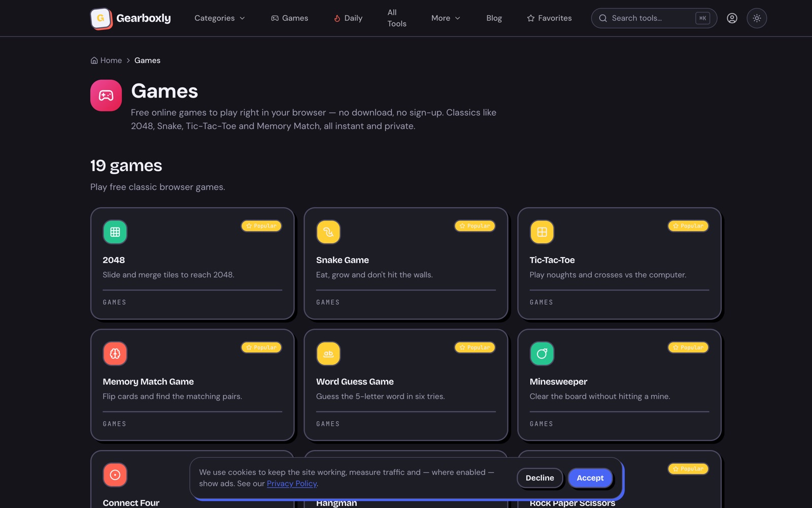812x508 pixels.
Task: Click the Games controller icon in navbar
Action: coord(275,18)
